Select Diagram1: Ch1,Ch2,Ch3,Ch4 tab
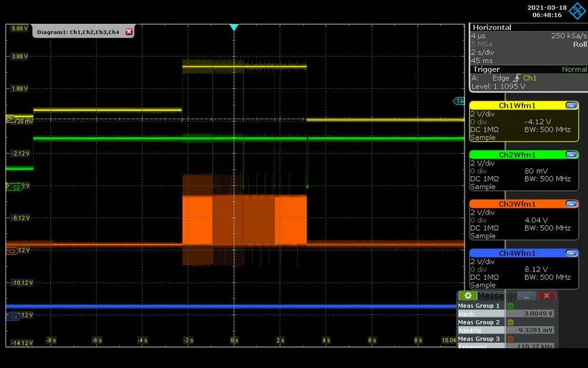588x368 pixels. [78, 32]
